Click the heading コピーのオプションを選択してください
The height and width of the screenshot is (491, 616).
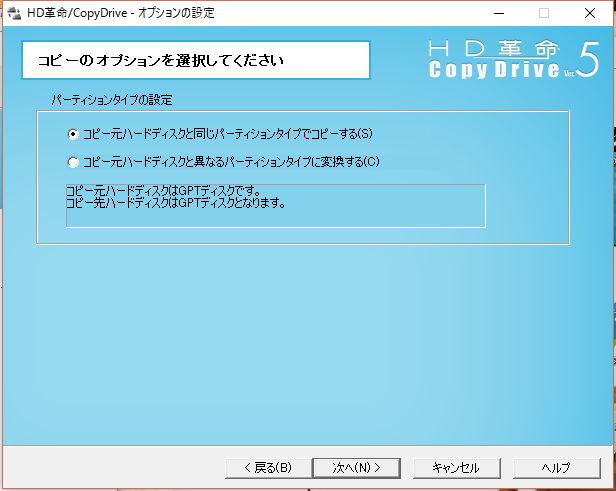tap(160, 60)
